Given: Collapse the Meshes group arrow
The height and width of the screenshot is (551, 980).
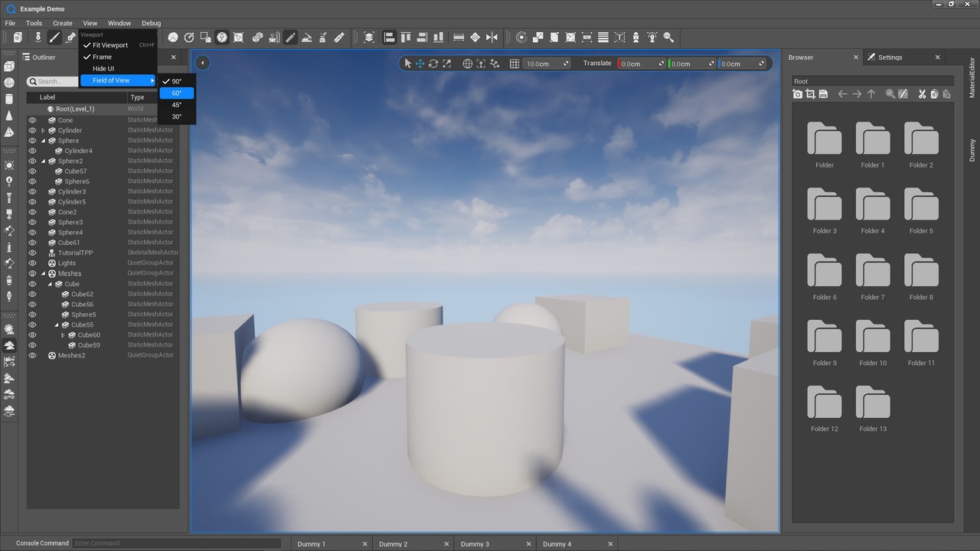Looking at the screenshot, I should [43, 274].
